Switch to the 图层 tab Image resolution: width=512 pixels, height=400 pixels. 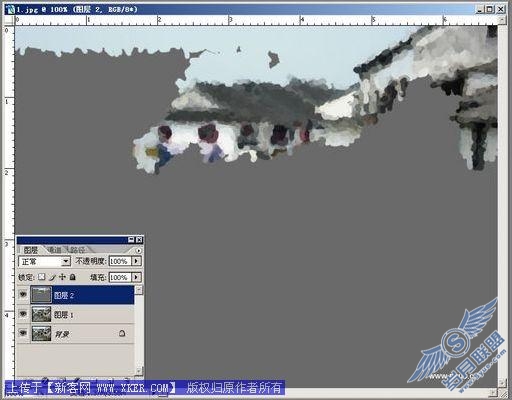[31, 250]
